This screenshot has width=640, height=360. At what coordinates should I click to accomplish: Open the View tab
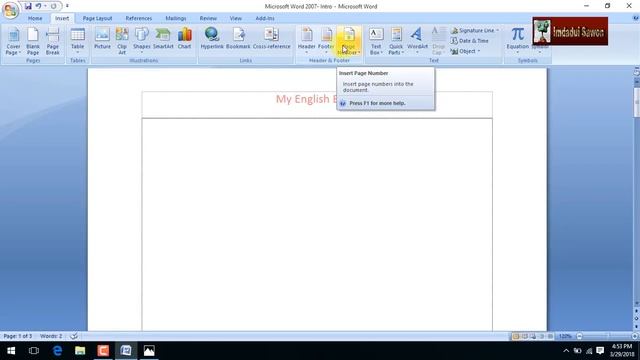click(x=236, y=18)
